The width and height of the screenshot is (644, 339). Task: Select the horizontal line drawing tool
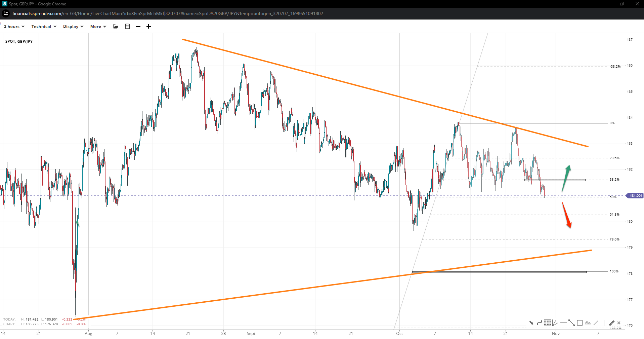coord(563,323)
